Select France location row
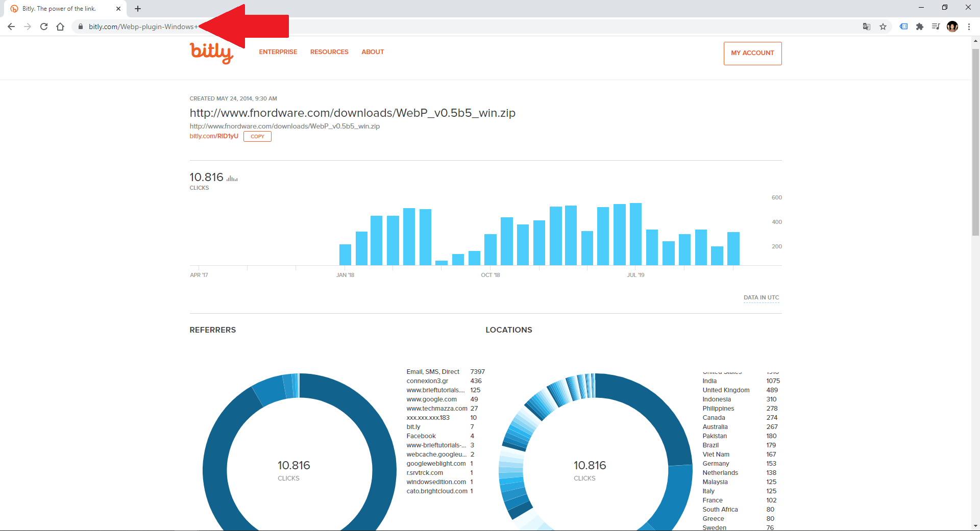This screenshot has height=531, width=980. coord(739,500)
